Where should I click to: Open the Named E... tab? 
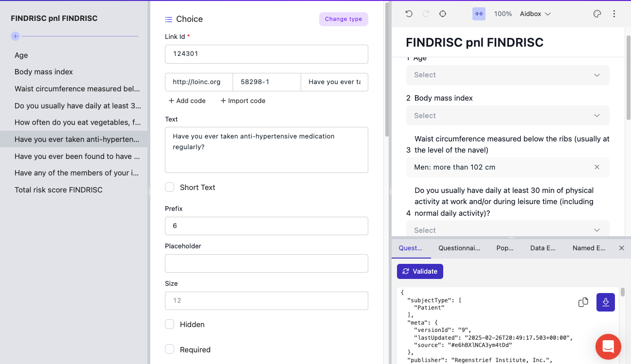click(589, 248)
